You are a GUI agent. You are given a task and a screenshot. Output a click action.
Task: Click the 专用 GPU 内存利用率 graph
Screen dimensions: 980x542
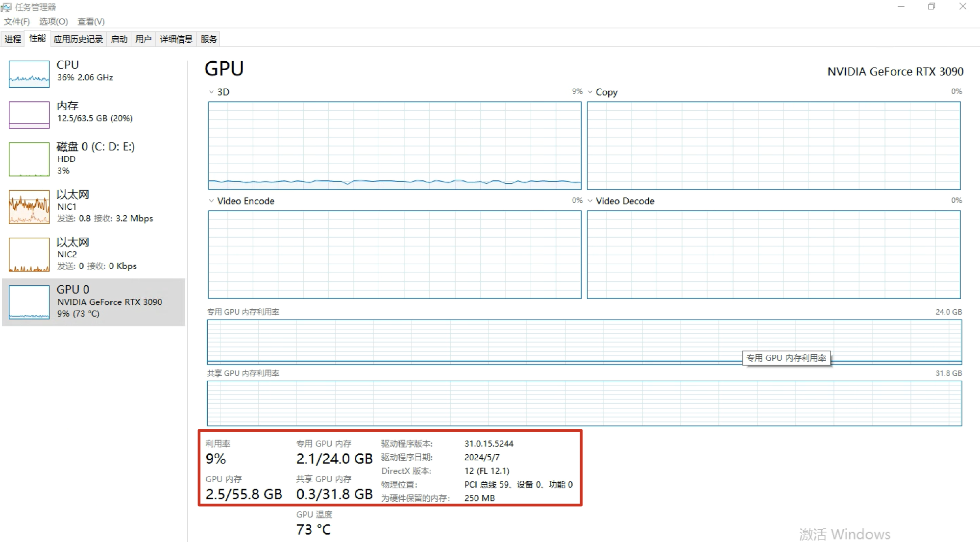pyautogui.click(x=584, y=342)
